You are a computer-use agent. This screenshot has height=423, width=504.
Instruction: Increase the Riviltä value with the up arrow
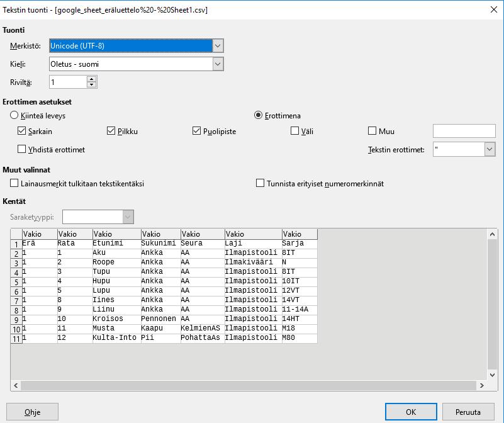92,79
